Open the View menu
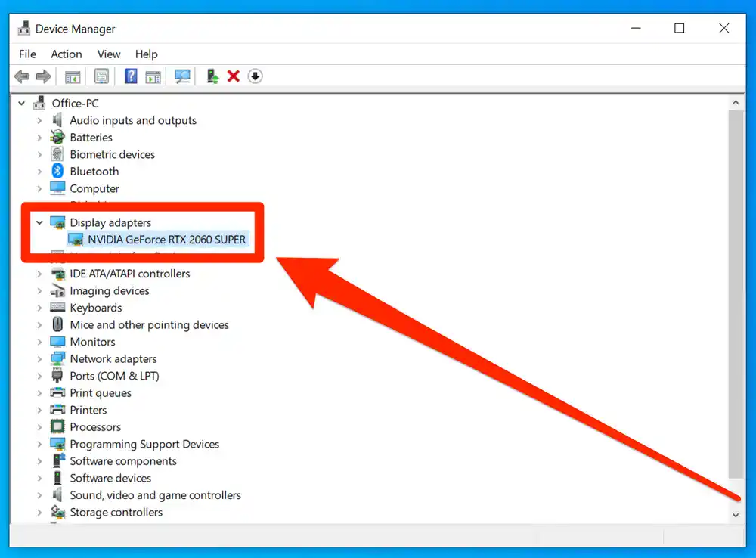 pos(109,54)
